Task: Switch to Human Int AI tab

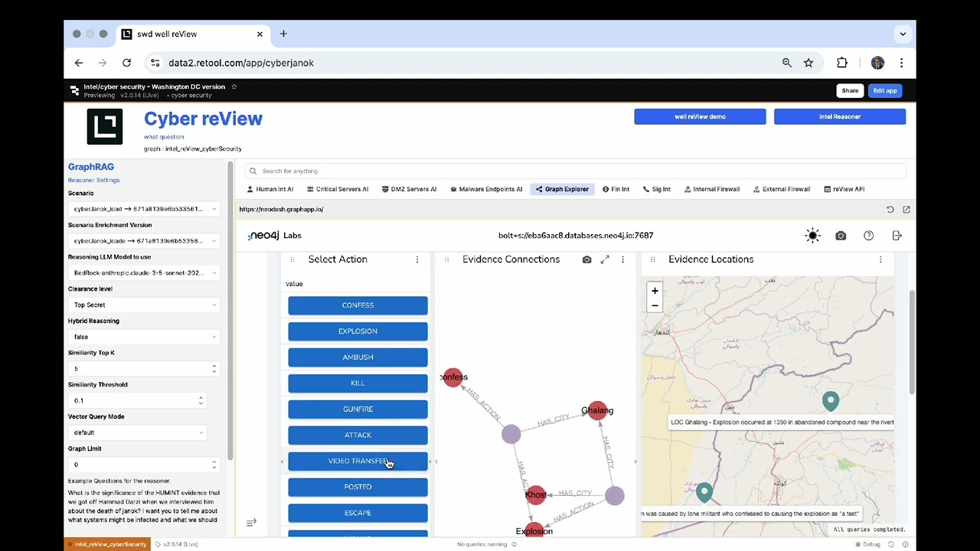Action: pos(270,189)
